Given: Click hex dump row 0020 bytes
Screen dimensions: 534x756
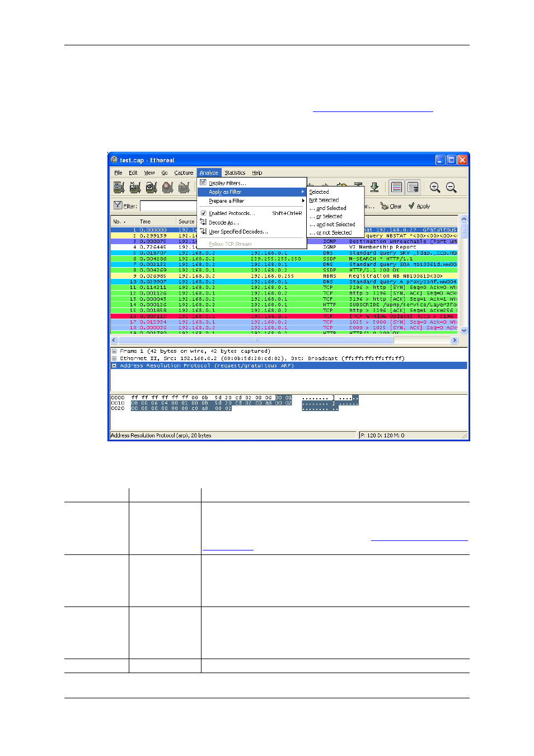Looking at the screenshot, I should pyautogui.click(x=181, y=409).
